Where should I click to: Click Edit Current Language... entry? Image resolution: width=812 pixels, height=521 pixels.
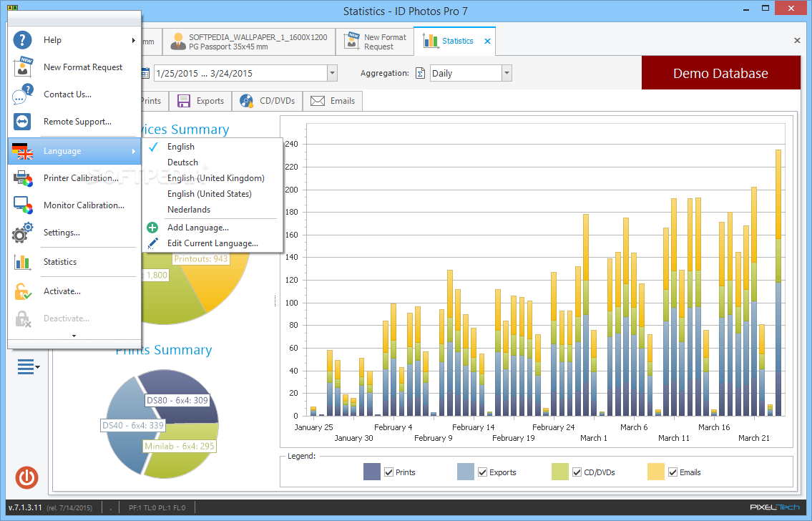point(212,243)
